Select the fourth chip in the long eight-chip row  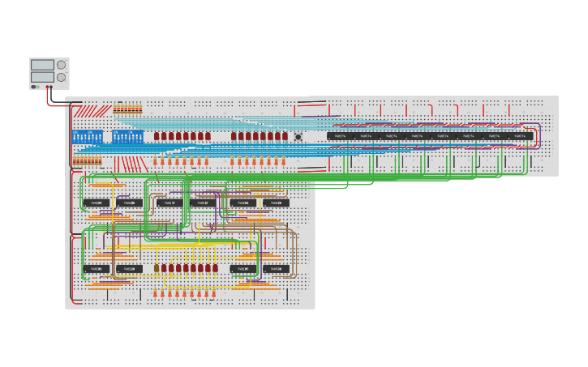coord(418,136)
